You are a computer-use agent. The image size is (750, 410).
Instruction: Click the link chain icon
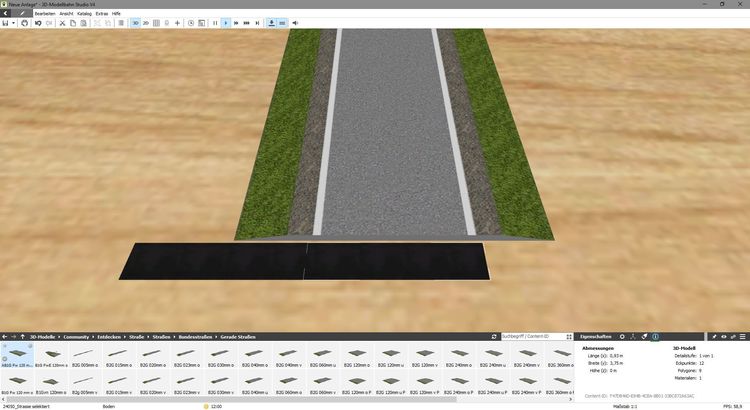(x=733, y=337)
